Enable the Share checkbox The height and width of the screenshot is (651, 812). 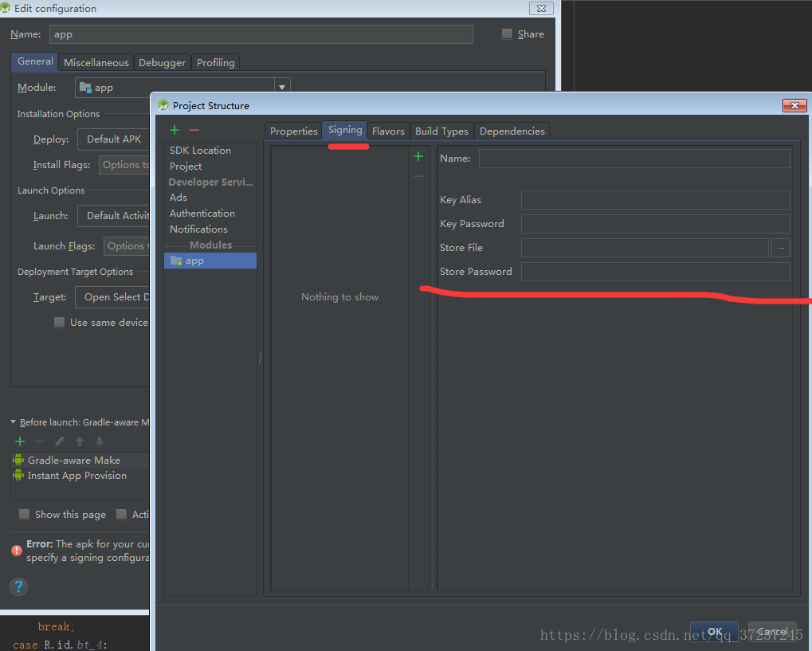tap(507, 33)
